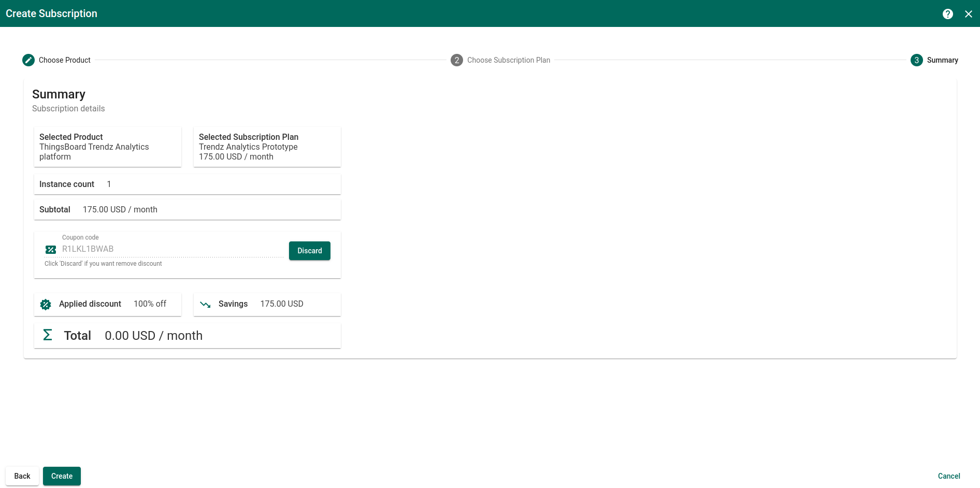The width and height of the screenshot is (980, 488).
Task: Go Back to the previous step
Action: [22, 476]
